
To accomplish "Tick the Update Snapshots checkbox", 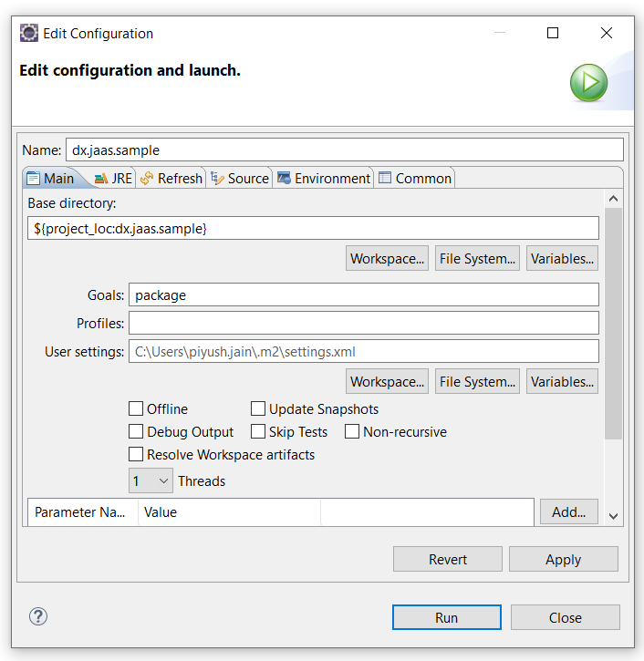I will click(x=258, y=408).
